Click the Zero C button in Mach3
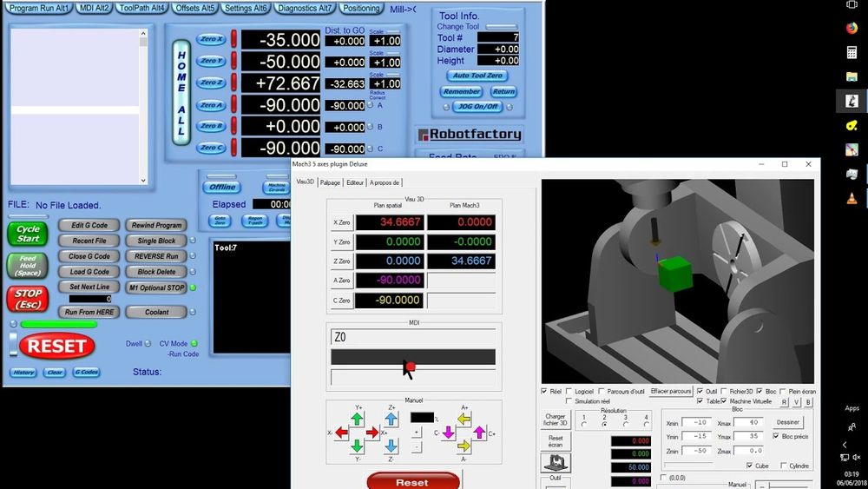Screen dimensions: 868x489 [x=212, y=148]
